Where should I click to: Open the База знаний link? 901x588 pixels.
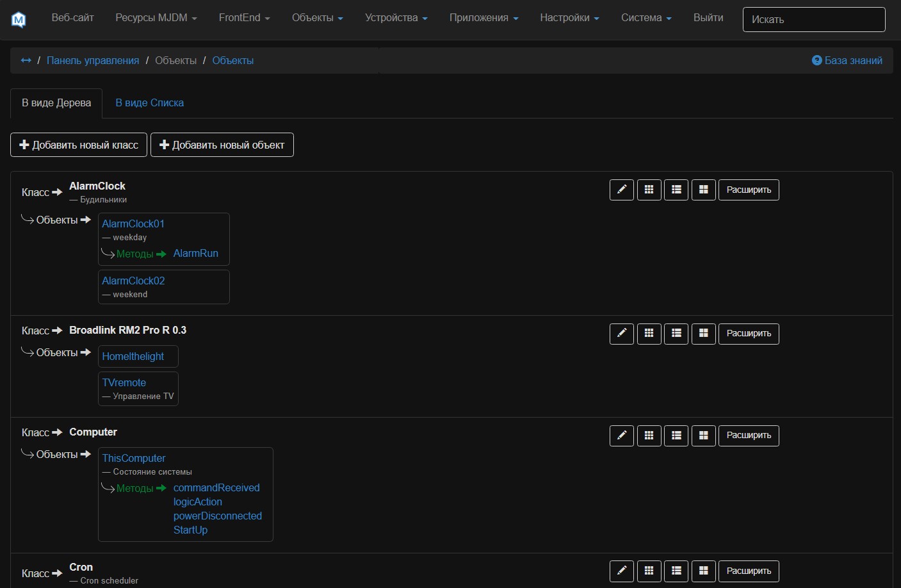coord(847,60)
